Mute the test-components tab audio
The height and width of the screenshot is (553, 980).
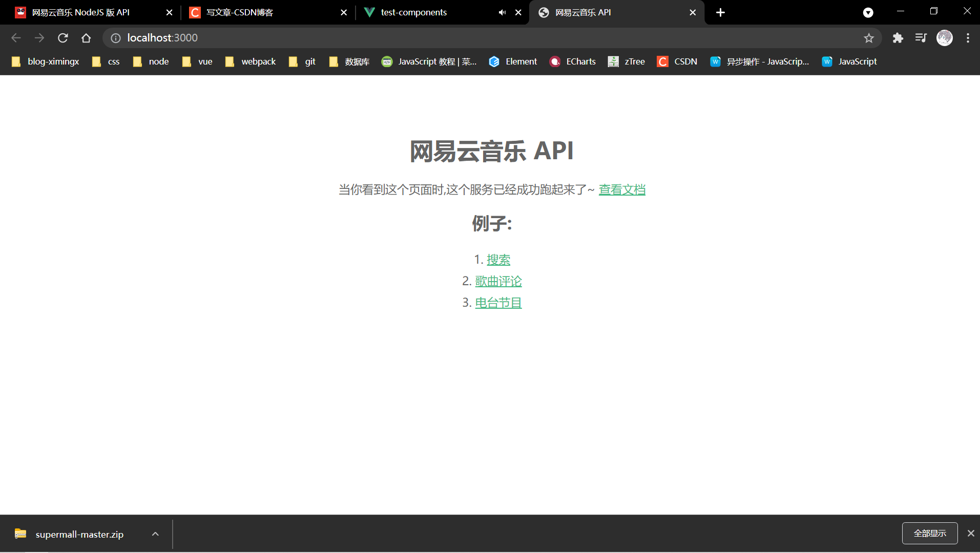(502, 12)
